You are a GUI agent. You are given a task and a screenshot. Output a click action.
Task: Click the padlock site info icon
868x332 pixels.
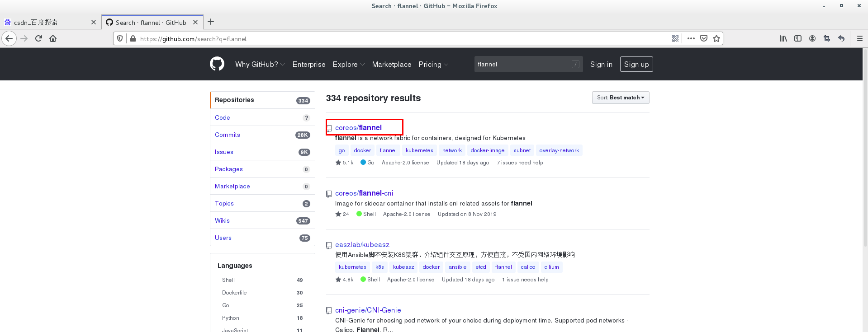[133, 39]
